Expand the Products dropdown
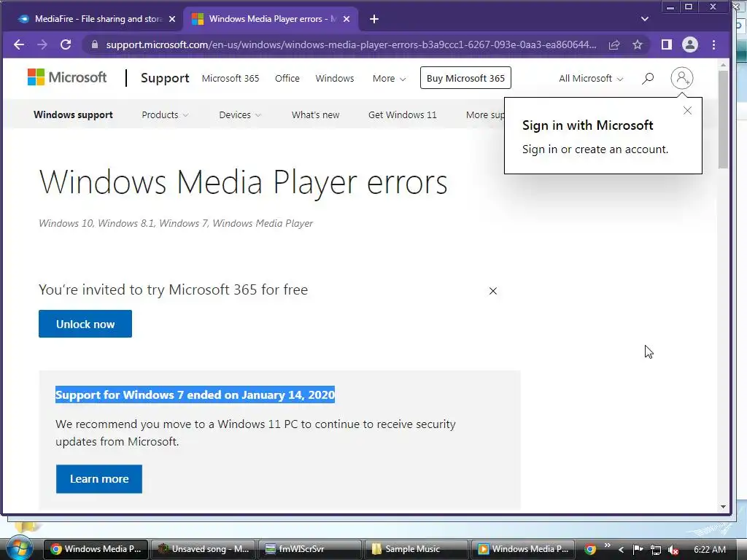The image size is (747, 560). pyautogui.click(x=165, y=114)
